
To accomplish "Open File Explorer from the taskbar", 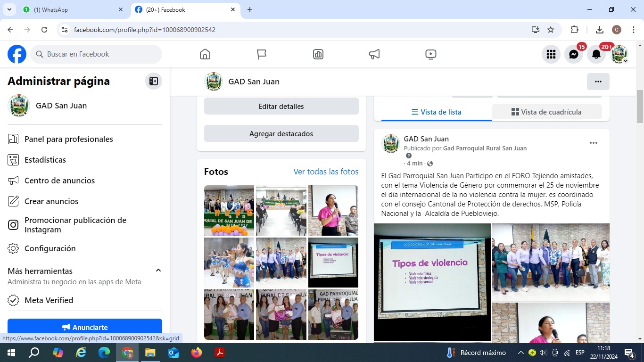I will pos(150,353).
